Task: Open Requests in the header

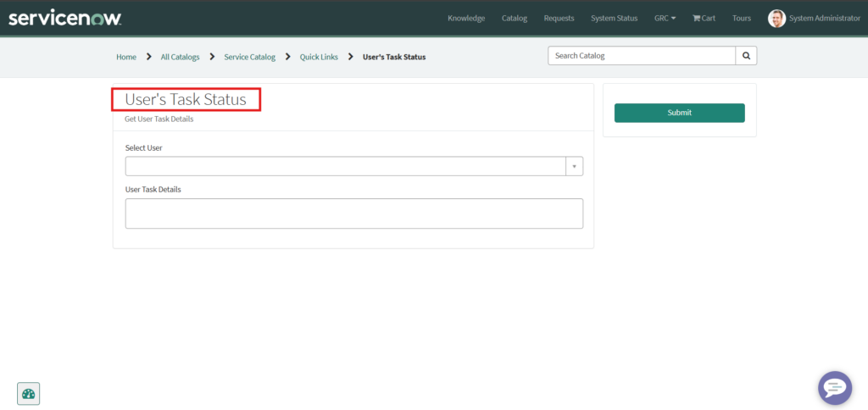Action: tap(559, 19)
